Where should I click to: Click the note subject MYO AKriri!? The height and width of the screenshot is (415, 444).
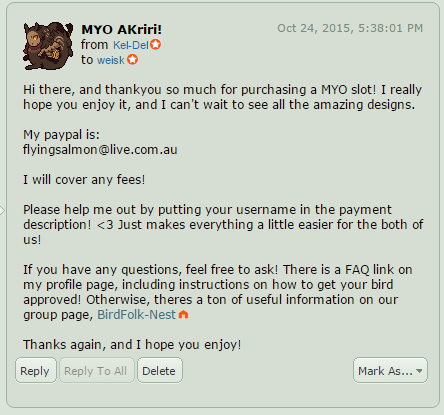[121, 29]
